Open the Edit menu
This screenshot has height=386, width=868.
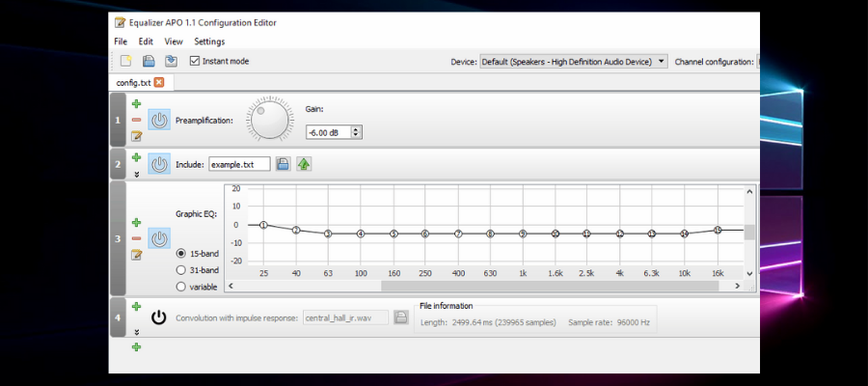(x=146, y=41)
